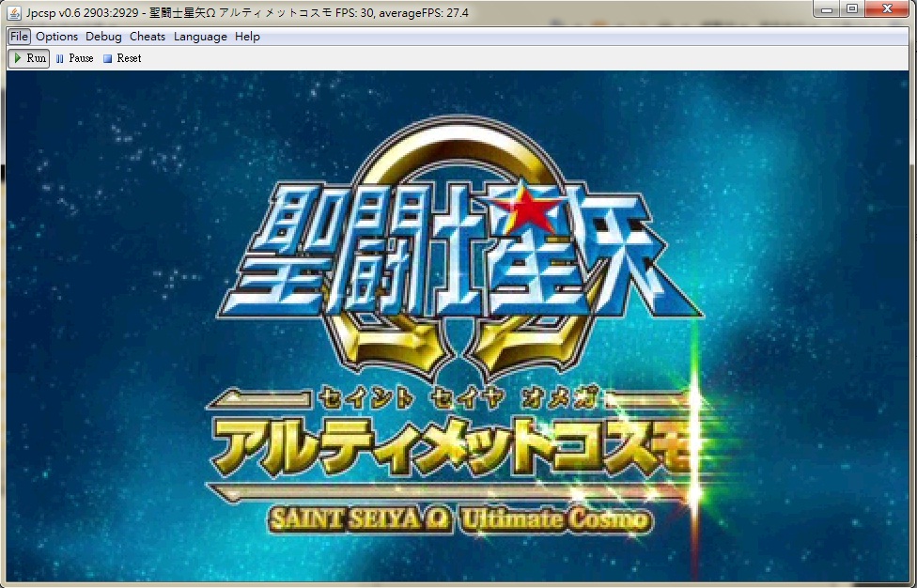Reset the emulator

pyautogui.click(x=122, y=58)
